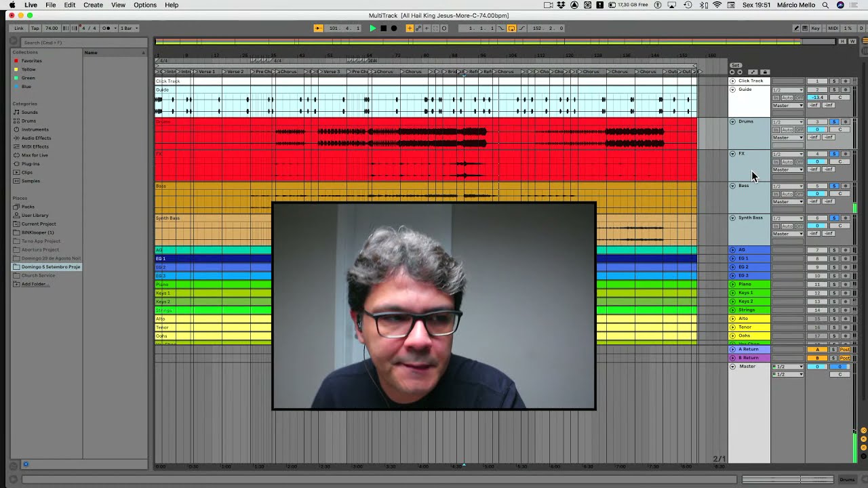
Task: Click the Drums track pan control C
Action: (840, 129)
